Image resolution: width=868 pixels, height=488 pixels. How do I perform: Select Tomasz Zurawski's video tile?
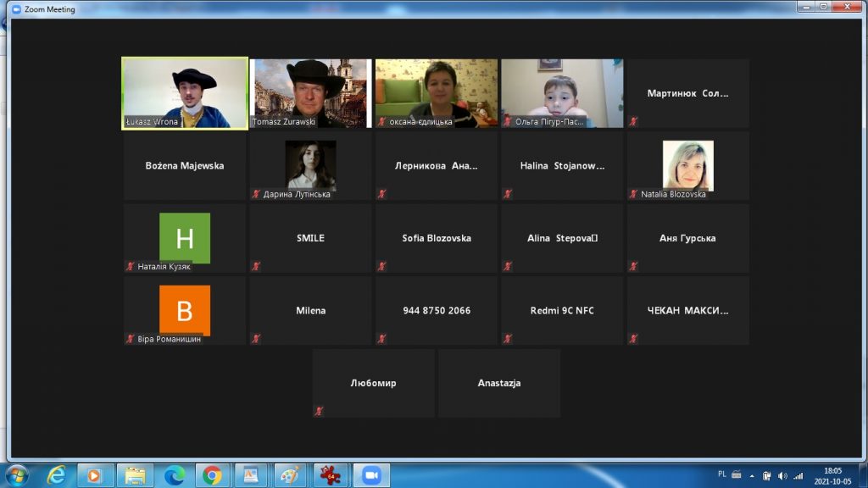pos(310,92)
